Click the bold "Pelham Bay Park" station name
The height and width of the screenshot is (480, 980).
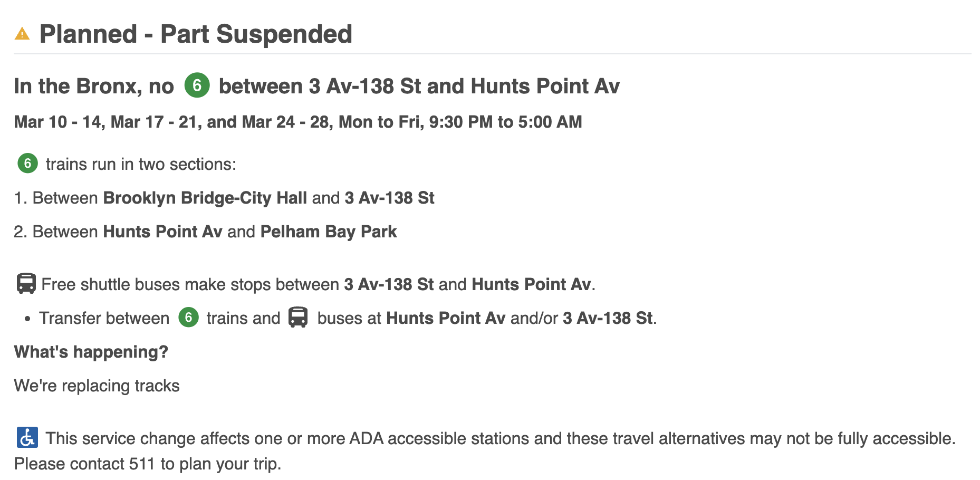328,232
